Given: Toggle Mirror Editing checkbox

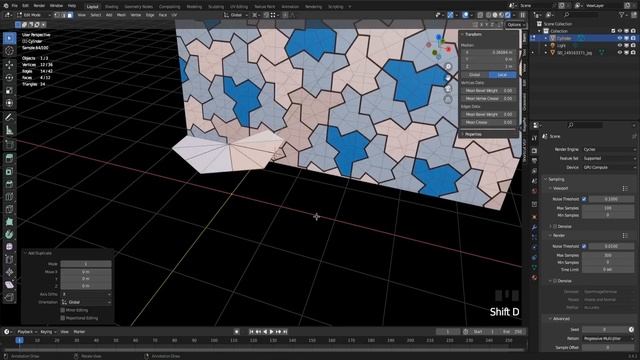Looking at the screenshot, I should [62, 310].
